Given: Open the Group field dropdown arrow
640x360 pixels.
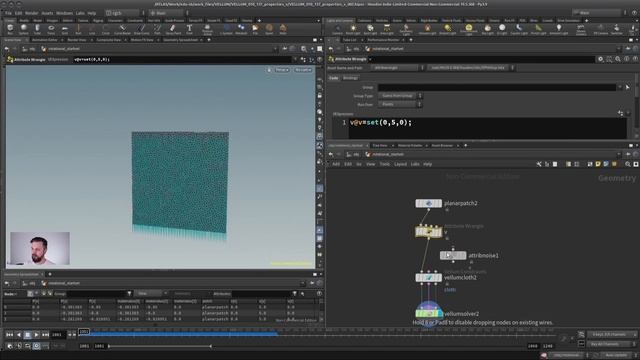Looking at the screenshot, I should (x=620, y=87).
